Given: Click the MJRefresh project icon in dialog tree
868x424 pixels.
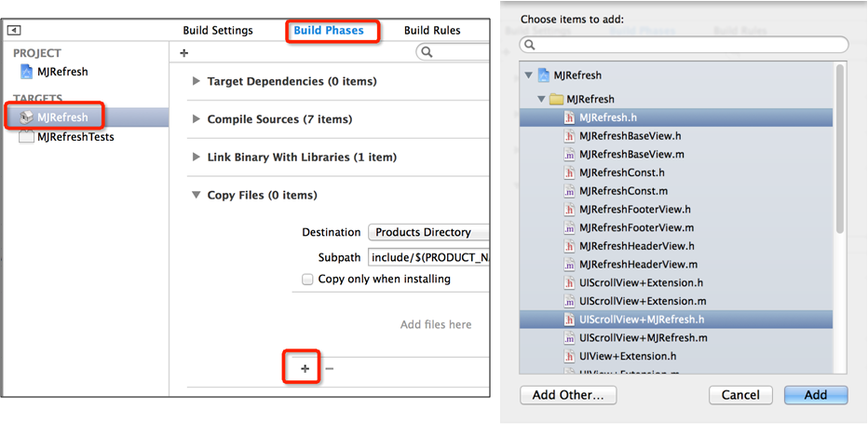Looking at the screenshot, I should [x=544, y=75].
